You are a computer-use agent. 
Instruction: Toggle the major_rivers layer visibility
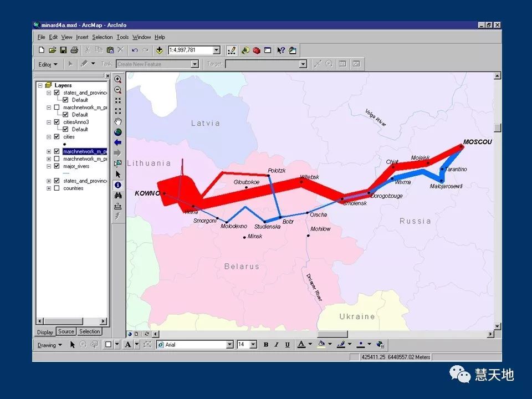click(57, 166)
